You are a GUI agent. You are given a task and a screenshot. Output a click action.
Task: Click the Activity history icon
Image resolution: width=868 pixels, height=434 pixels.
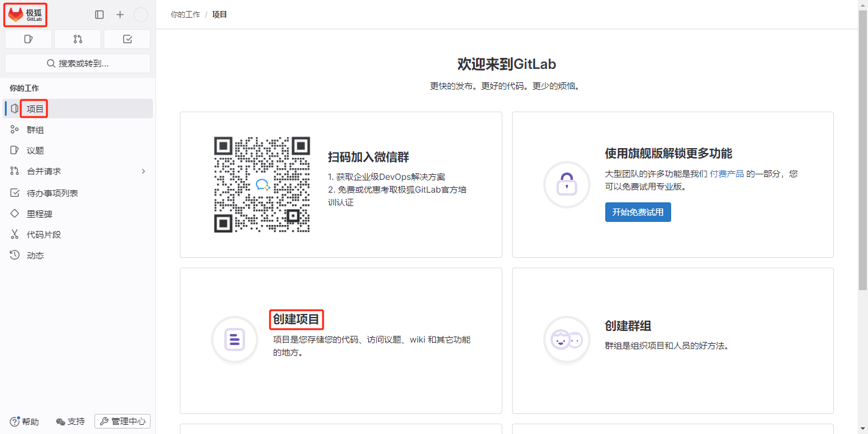tap(15, 255)
